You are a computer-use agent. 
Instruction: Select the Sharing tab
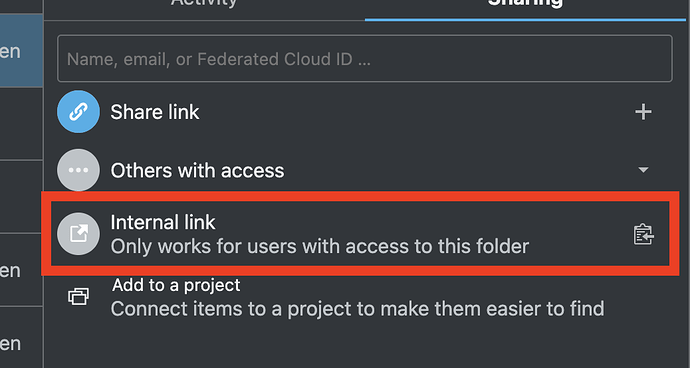click(525, 4)
